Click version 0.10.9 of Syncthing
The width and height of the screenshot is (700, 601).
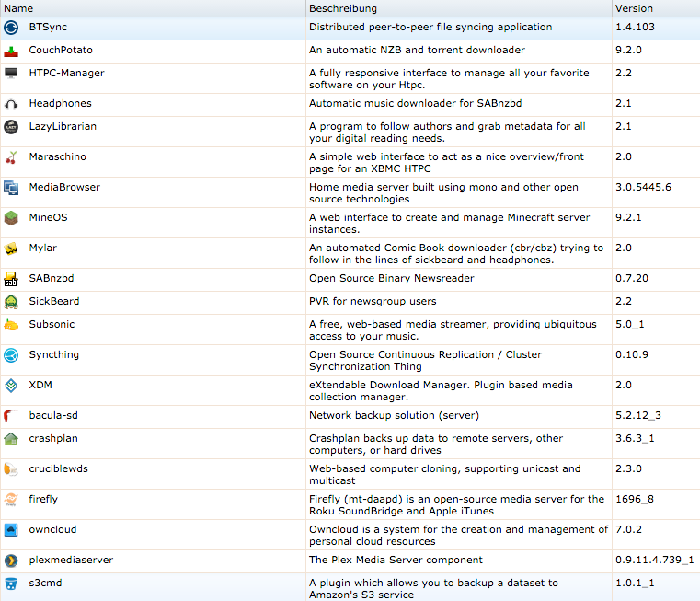(x=631, y=354)
